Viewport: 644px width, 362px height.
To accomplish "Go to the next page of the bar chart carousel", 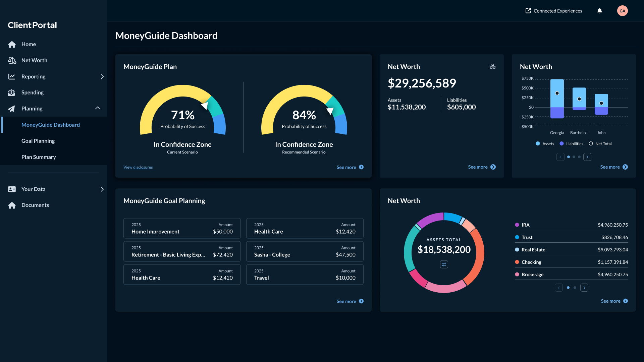I will point(587,157).
